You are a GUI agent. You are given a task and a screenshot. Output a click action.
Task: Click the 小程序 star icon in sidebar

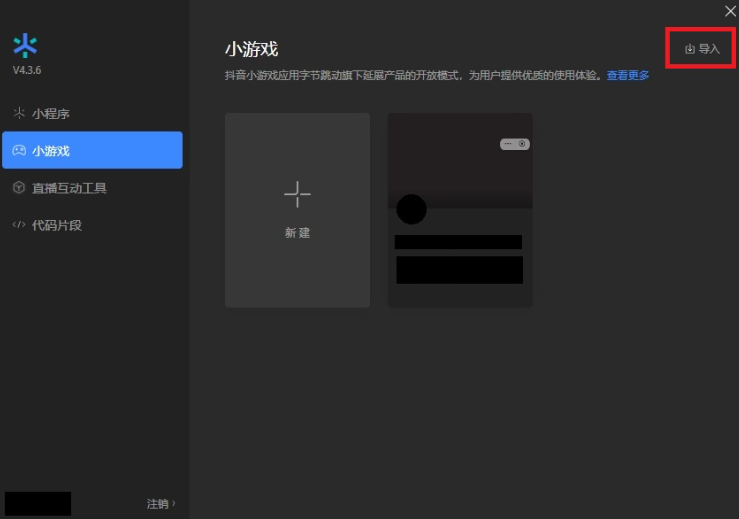point(18,114)
